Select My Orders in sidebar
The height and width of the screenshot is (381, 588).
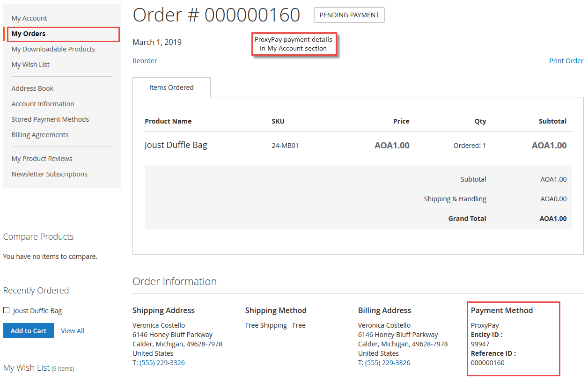(29, 34)
